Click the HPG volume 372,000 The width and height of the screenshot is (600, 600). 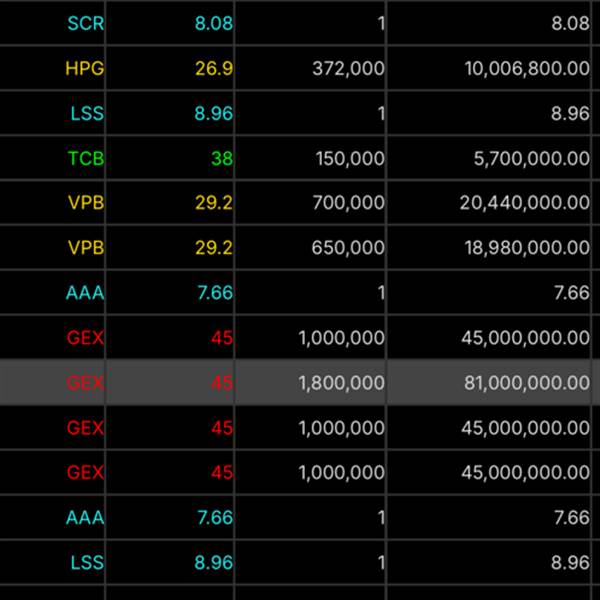[349, 68]
